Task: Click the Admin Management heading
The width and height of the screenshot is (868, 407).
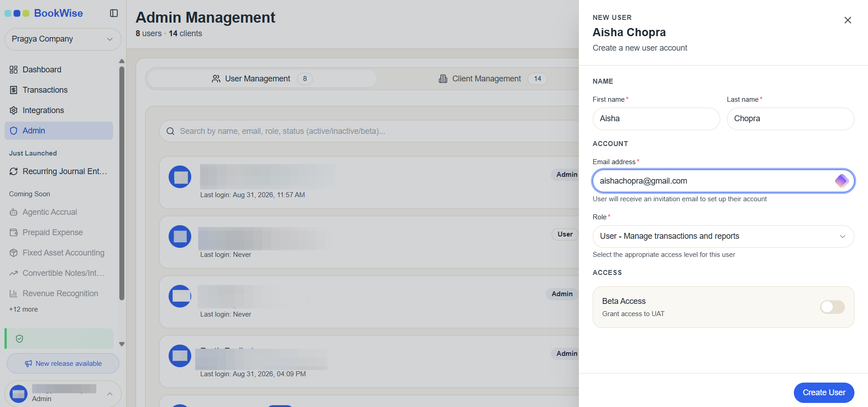Action: click(205, 17)
